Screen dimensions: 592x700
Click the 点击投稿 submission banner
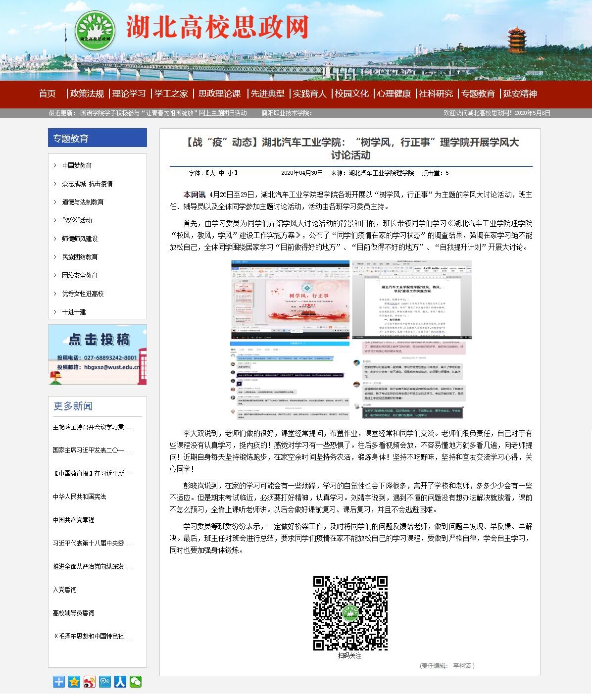pyautogui.click(x=98, y=354)
